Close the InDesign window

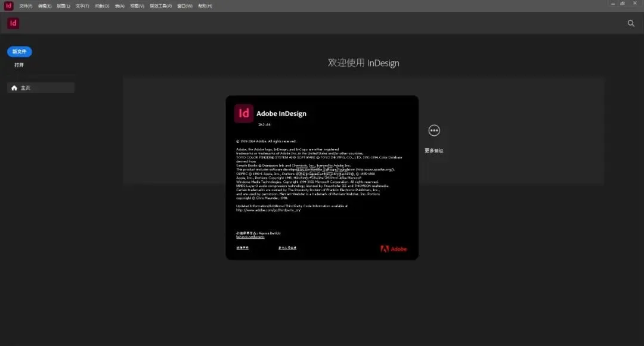click(x=634, y=4)
